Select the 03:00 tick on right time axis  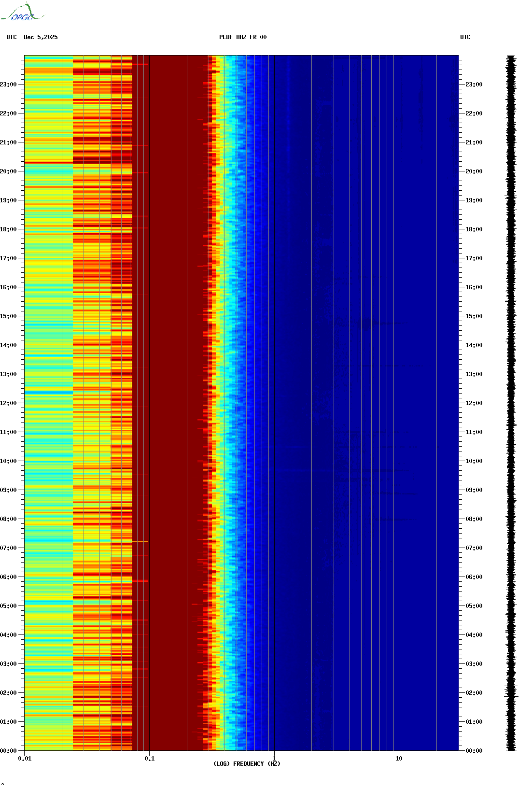474,664
